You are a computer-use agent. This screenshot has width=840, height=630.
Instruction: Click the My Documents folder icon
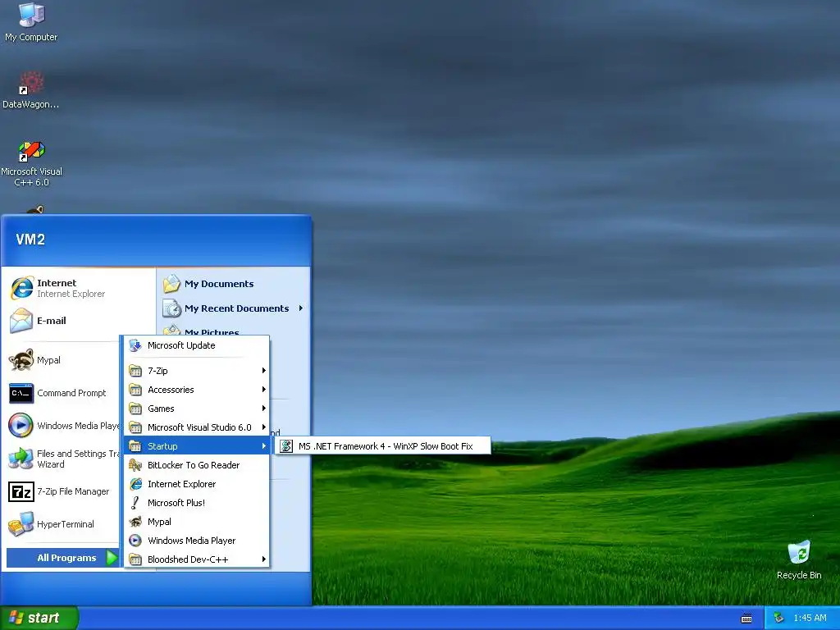[172, 284]
